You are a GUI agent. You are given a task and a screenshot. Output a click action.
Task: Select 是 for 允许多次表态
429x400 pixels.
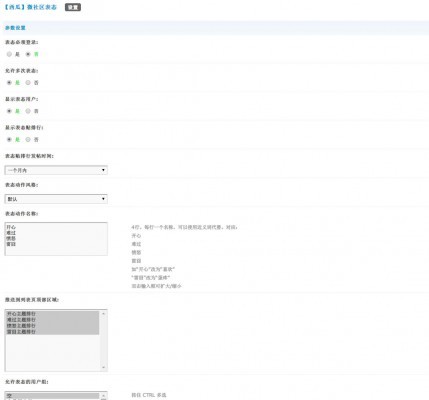(x=9, y=82)
